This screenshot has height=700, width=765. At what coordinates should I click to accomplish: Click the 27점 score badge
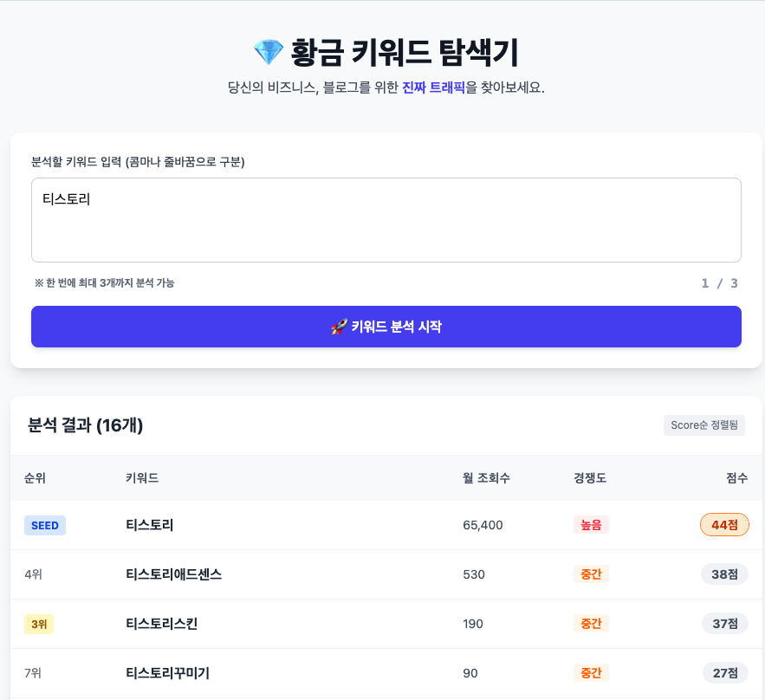pos(724,673)
